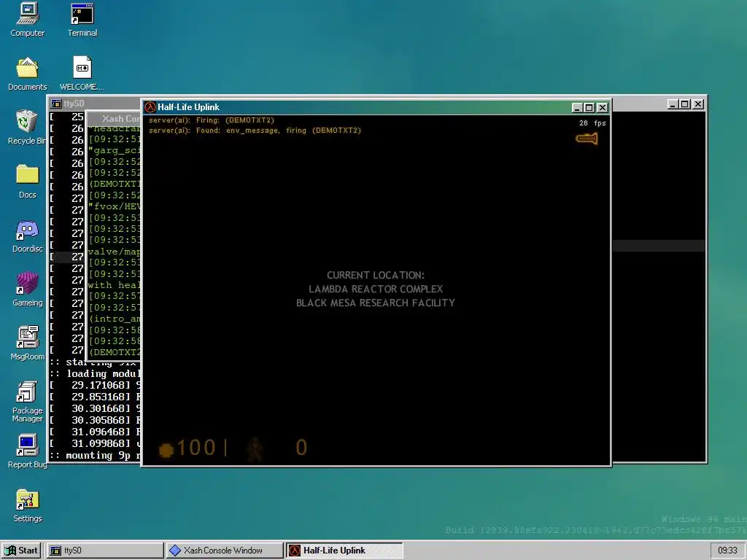747x560 pixels.
Task: Open the Recycle Bin icon
Action: 27,128
